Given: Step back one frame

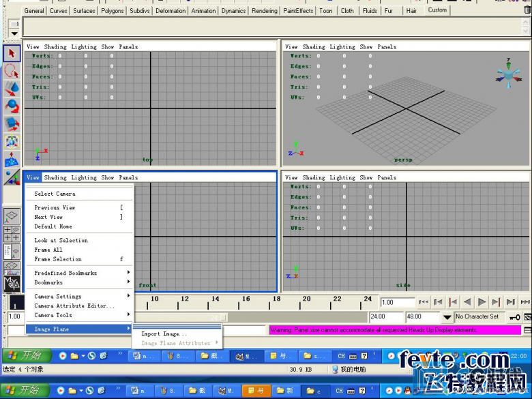Looking at the screenshot, I should coord(438,302).
